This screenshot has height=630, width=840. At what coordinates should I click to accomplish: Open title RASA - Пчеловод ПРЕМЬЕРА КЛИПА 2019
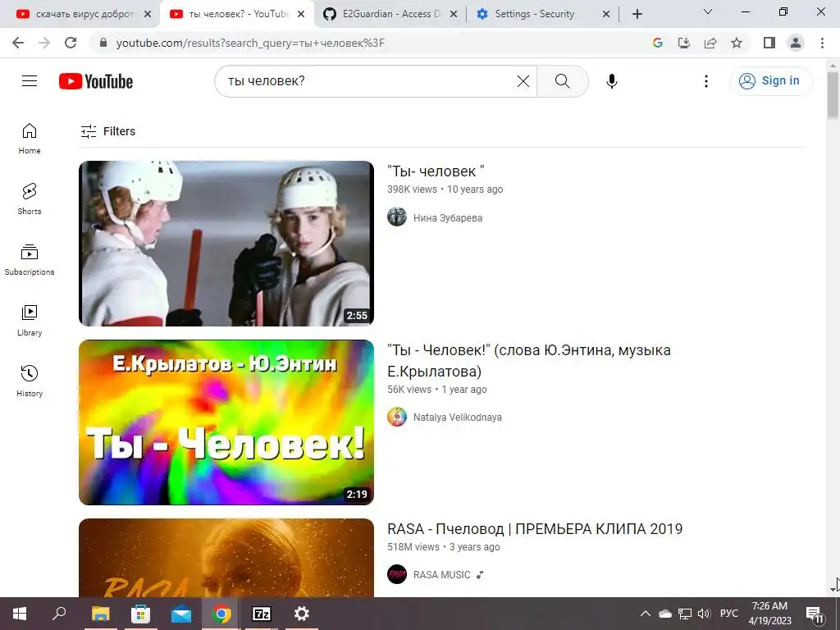coord(535,529)
